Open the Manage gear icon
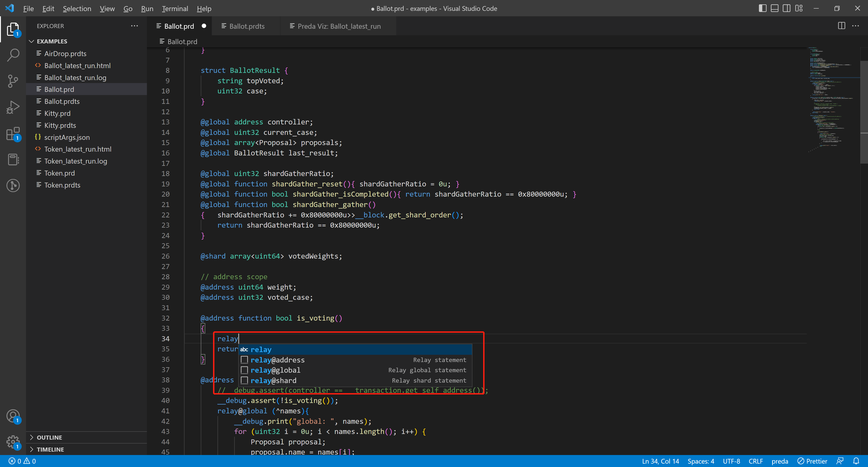The height and width of the screenshot is (467, 868). coord(13,442)
